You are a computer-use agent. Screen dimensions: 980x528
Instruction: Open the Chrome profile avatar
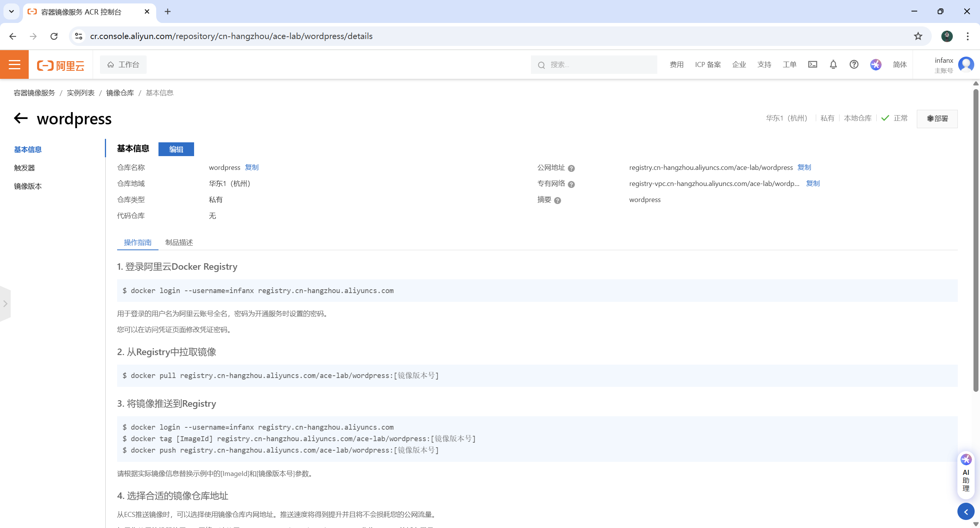(947, 36)
